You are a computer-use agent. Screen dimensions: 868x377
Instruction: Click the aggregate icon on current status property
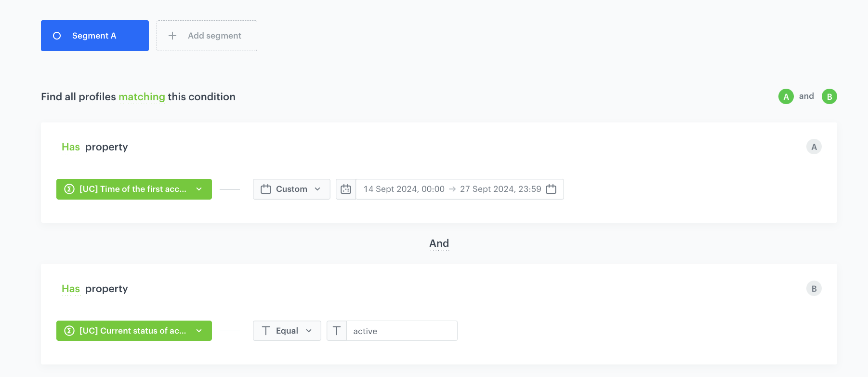click(68, 331)
